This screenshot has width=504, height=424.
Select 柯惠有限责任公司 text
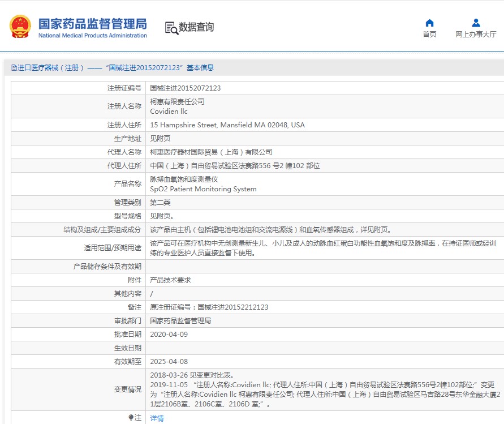(177, 101)
